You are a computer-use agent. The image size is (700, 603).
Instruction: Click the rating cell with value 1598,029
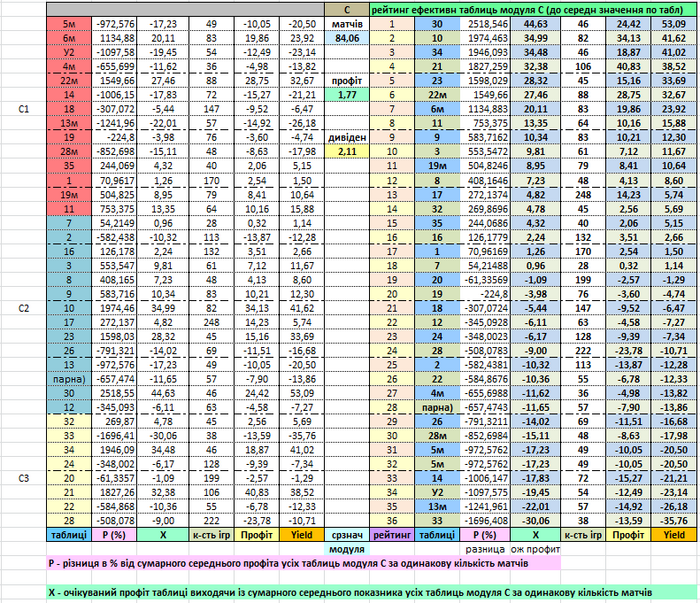[x=485, y=81]
